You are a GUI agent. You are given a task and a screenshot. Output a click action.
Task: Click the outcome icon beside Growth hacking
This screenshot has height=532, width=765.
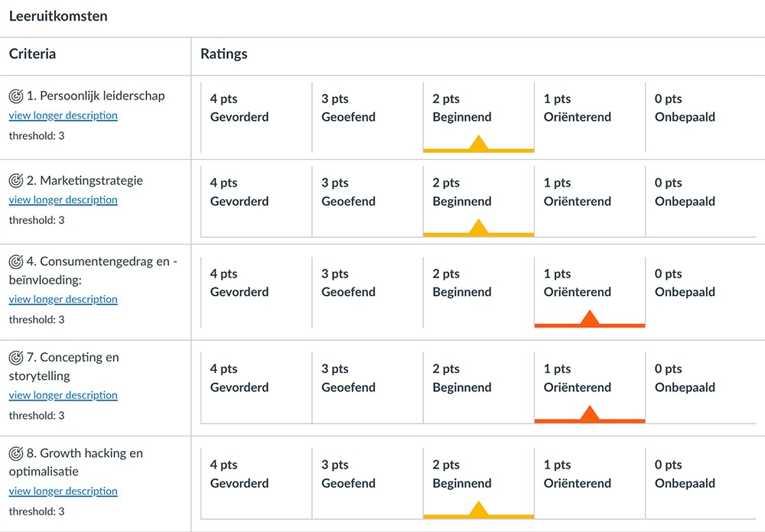coord(16,453)
